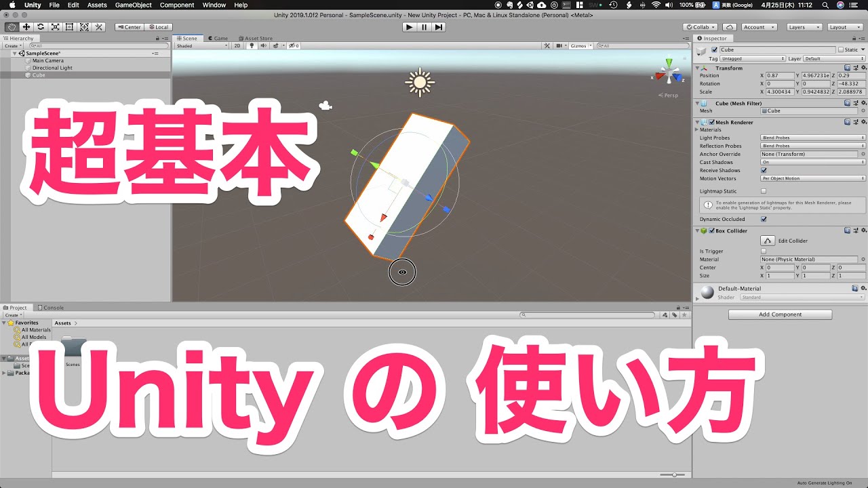Open Cast Shadows dropdown
Image resolution: width=868 pixels, height=488 pixels.
click(813, 162)
